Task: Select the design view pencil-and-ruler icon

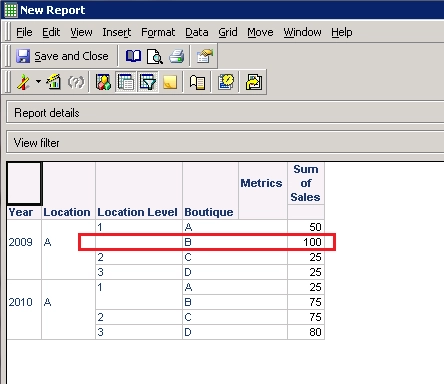Action: [23, 82]
